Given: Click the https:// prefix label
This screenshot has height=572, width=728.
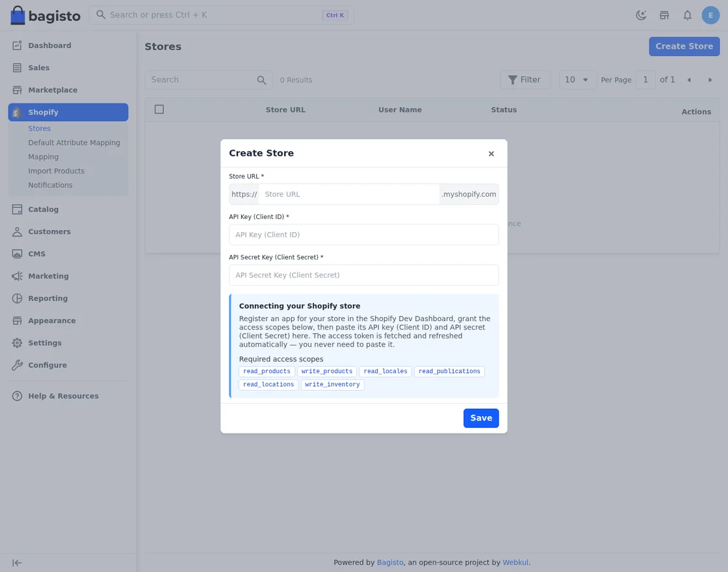Looking at the screenshot, I should point(244,194).
